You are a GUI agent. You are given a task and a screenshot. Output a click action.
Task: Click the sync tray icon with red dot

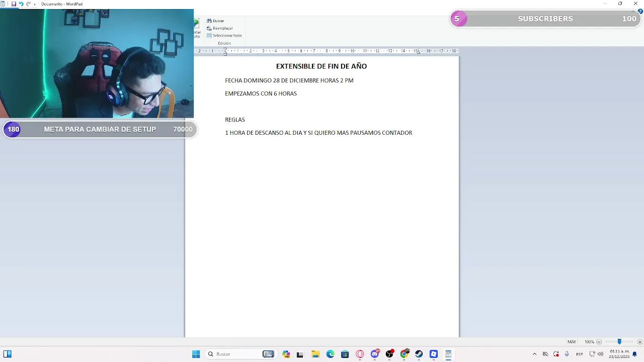pos(556,354)
